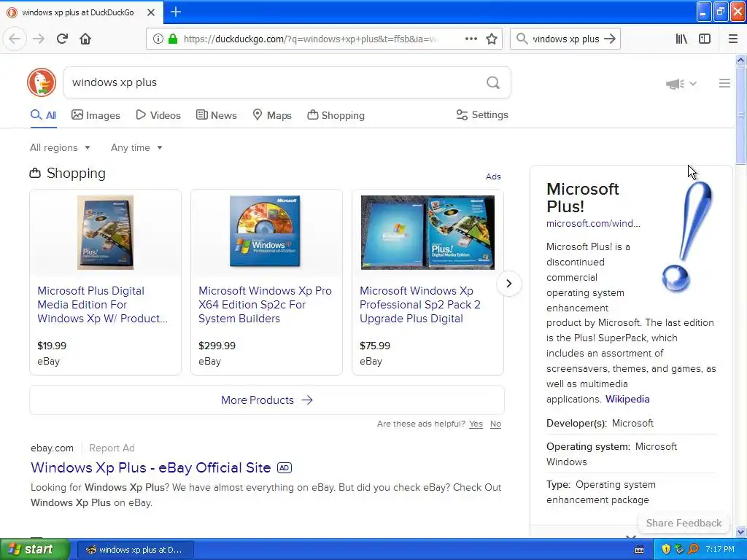Click the $299.99 price text
This screenshot has height=560, width=747.
tap(217, 346)
